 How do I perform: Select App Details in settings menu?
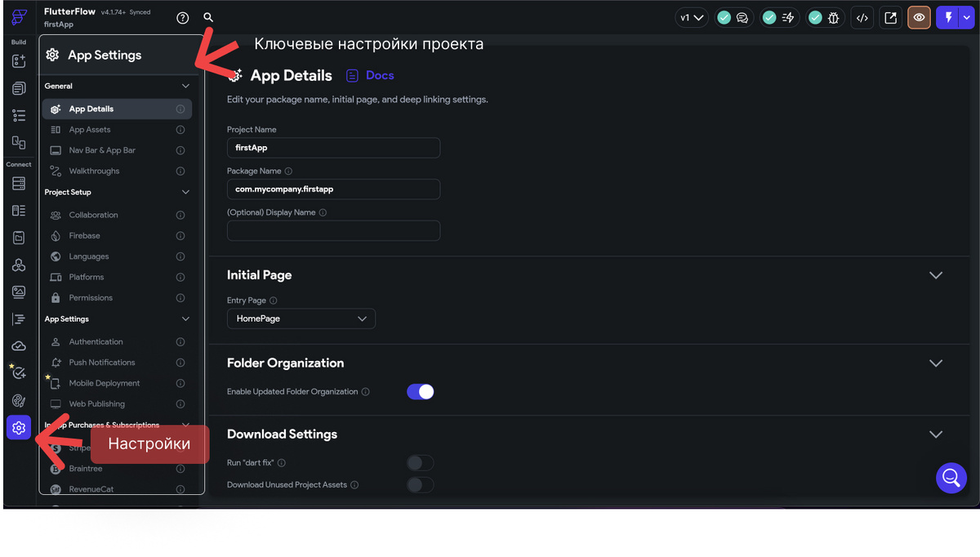117,109
